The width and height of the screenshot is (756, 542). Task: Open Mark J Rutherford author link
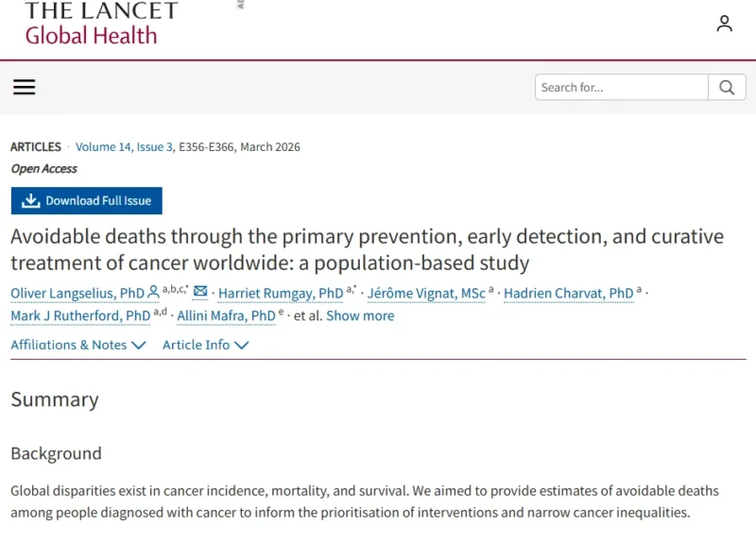[80, 315]
